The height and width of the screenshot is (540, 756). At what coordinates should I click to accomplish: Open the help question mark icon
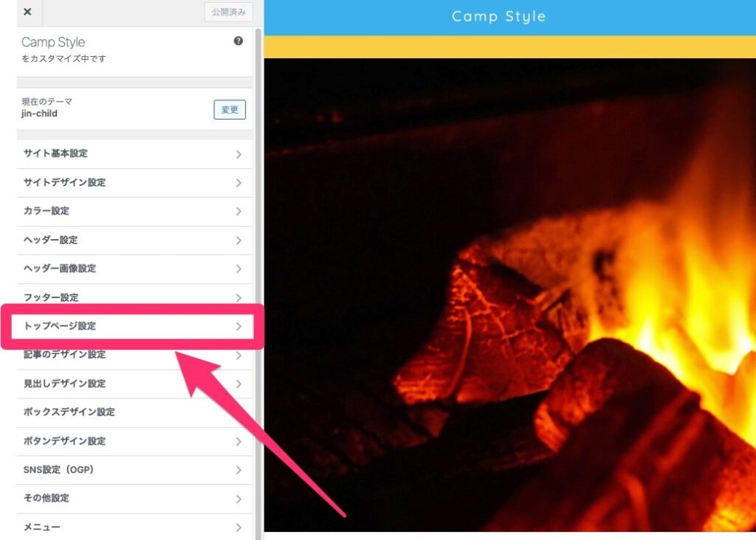(238, 41)
